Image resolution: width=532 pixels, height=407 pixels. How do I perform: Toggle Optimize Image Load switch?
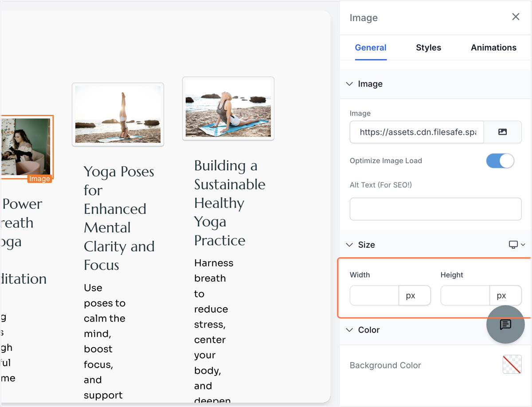pos(500,160)
